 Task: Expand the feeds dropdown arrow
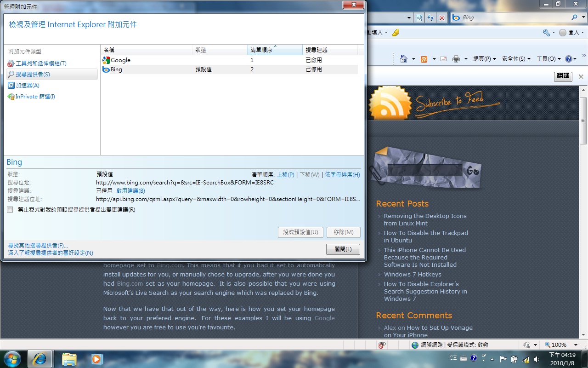pyautogui.click(x=433, y=59)
